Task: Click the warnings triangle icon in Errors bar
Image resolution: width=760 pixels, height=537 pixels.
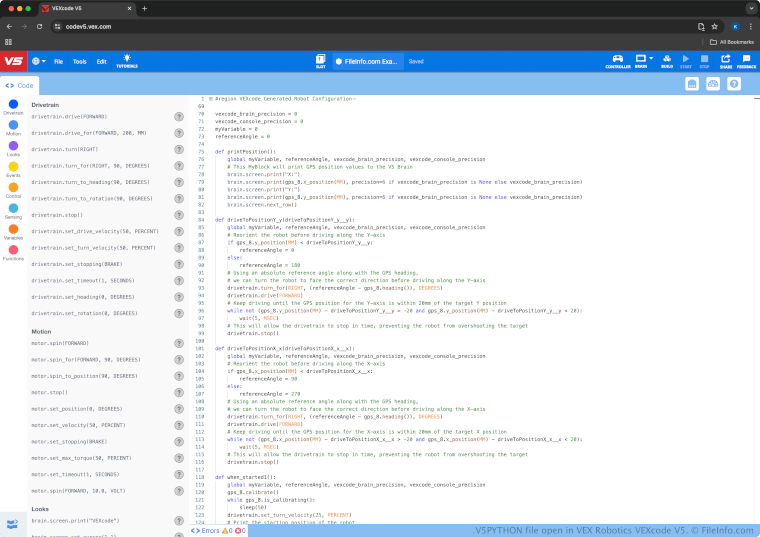Action: coord(225,531)
